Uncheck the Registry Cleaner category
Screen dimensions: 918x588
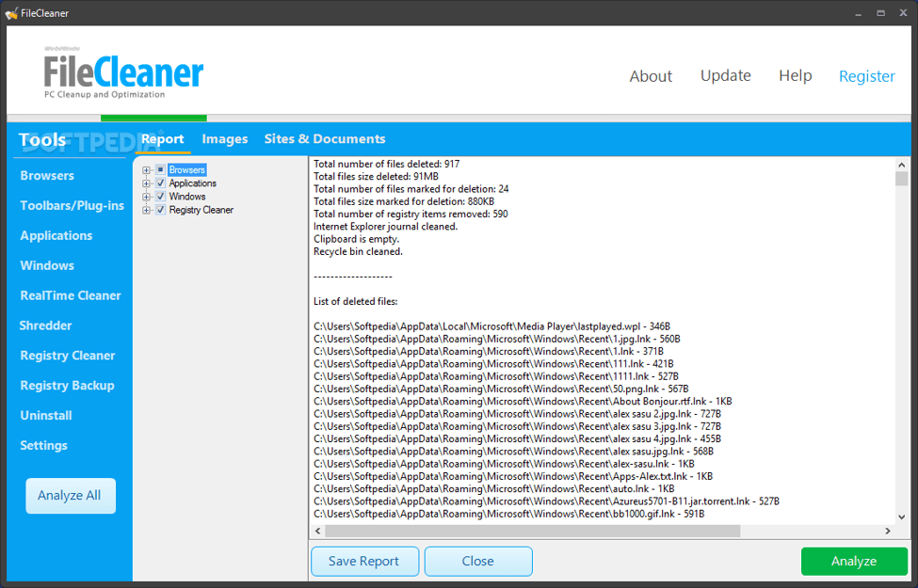160,209
